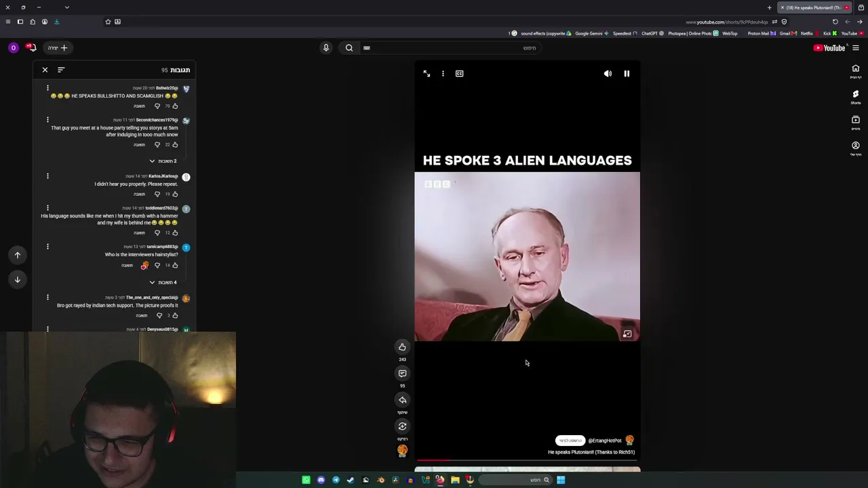Dislike the house party comment

point(157,145)
